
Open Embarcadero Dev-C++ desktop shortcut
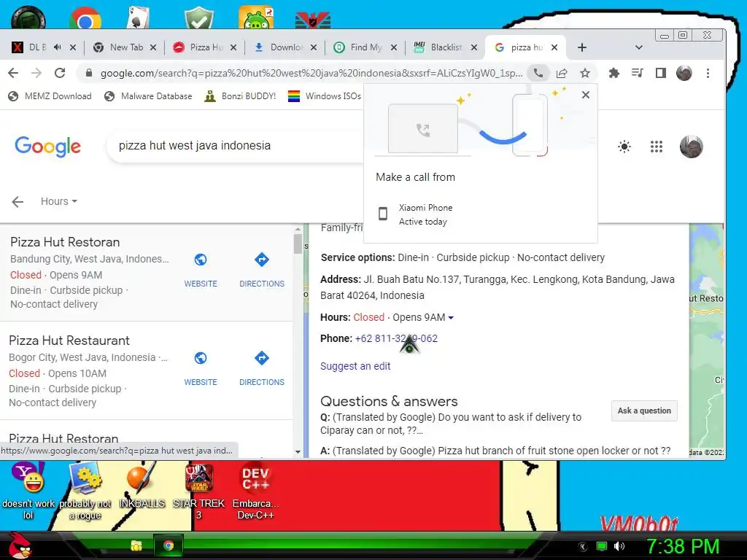click(255, 492)
